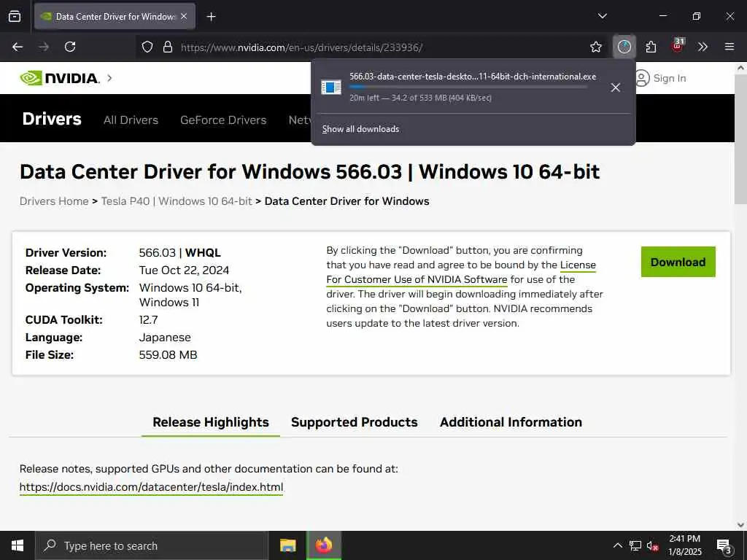
Task: Open Firefox application hamburger menu
Action: click(x=729, y=47)
